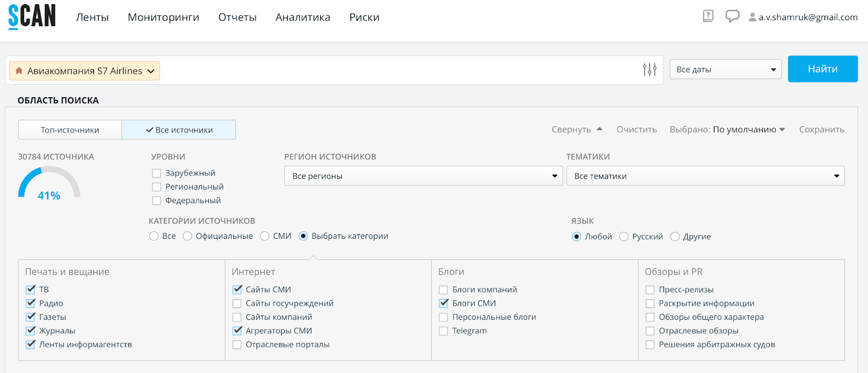The image size is (868, 373).
Task: Check the Пресс-релизы checkbox
Action: pos(650,290)
